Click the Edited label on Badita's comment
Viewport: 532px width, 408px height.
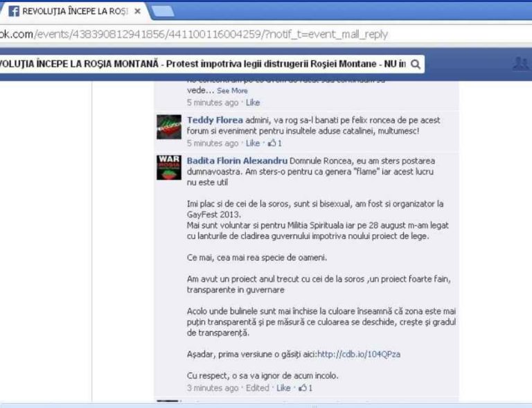point(257,388)
